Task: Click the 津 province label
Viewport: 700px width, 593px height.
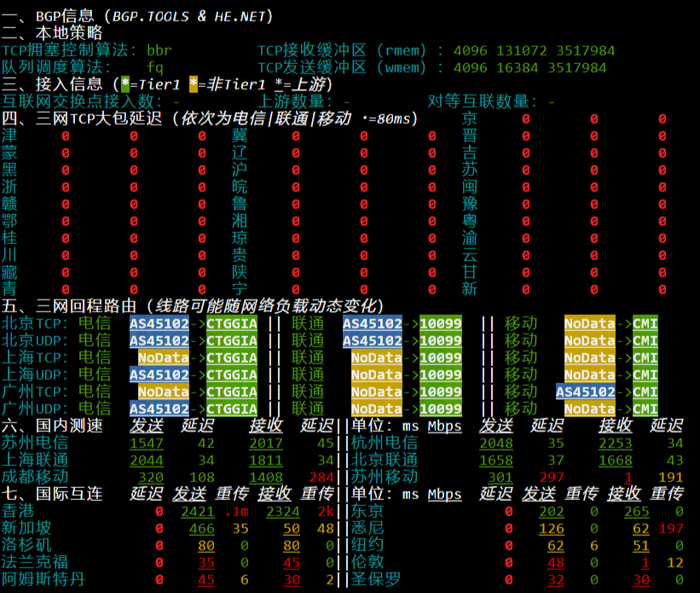Action: click(9, 136)
